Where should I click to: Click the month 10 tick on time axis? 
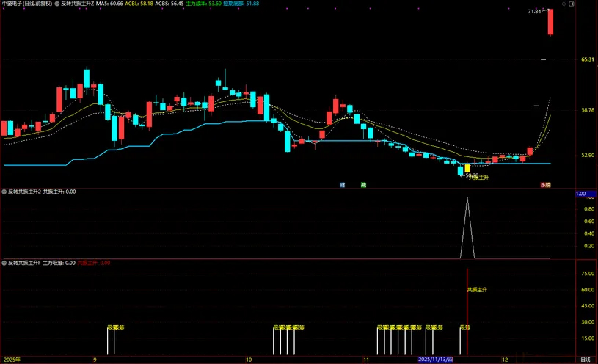[249, 360]
